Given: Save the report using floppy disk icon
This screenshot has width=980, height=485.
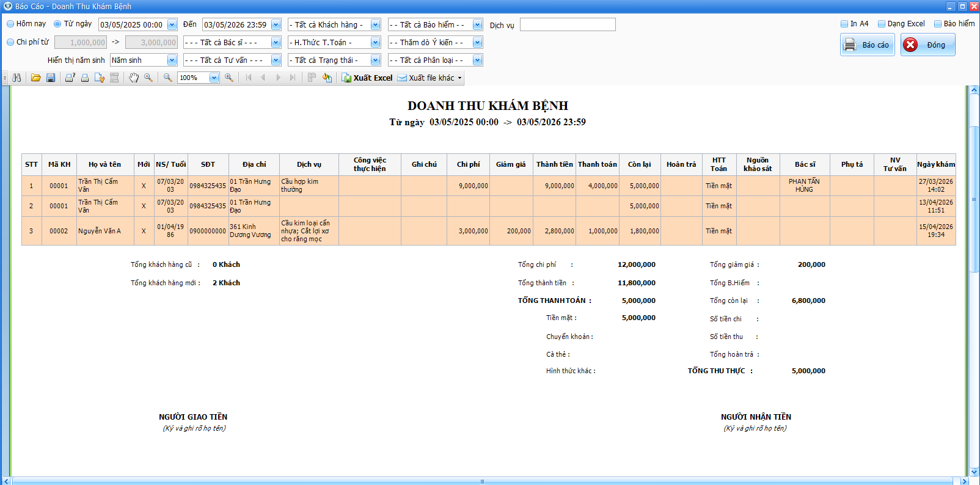Looking at the screenshot, I should (x=51, y=78).
